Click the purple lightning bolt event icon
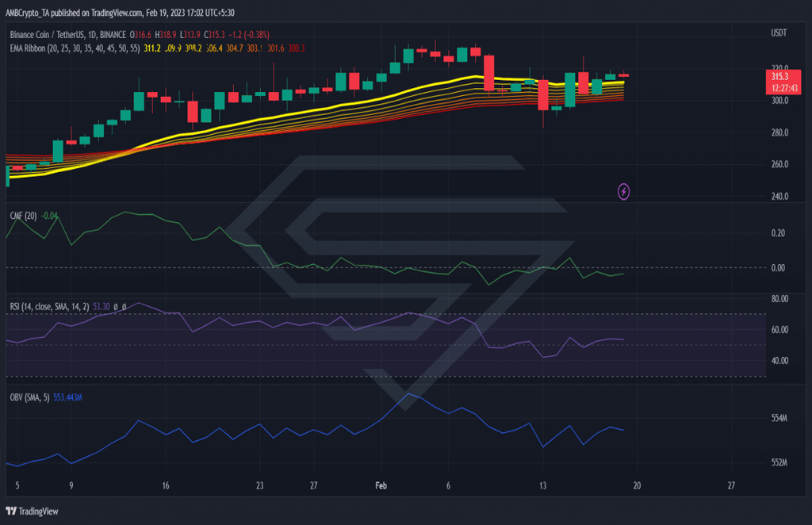The image size is (812, 525). [623, 192]
